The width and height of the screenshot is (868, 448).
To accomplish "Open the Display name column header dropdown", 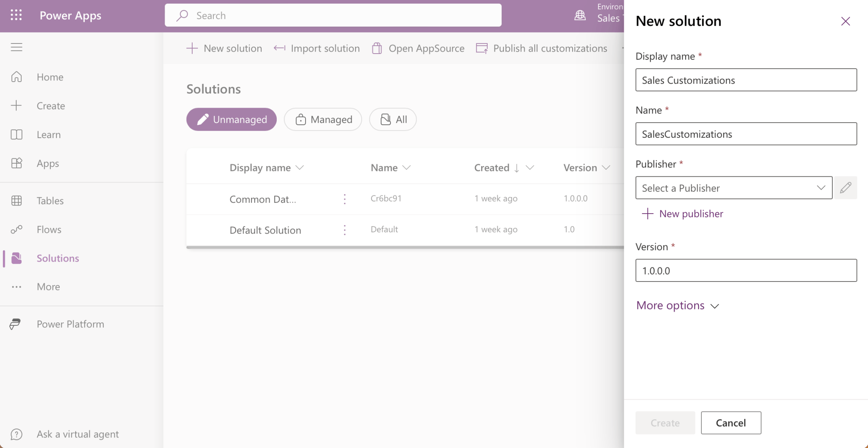I will (x=267, y=168).
